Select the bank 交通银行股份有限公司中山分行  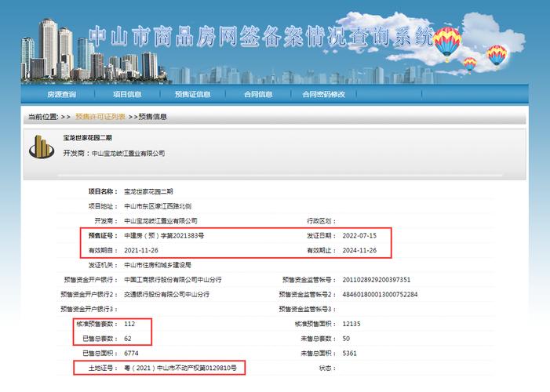[166, 295]
